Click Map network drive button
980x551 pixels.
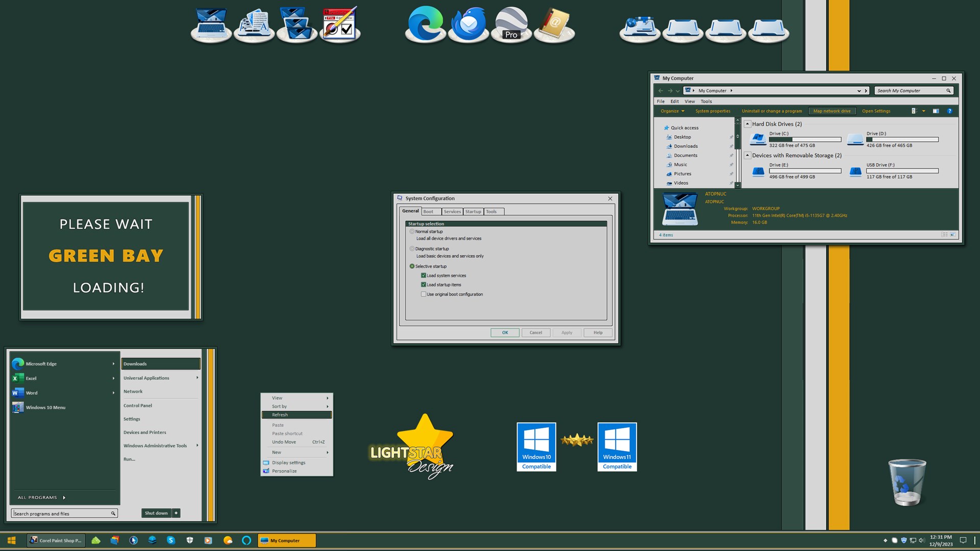click(x=831, y=111)
